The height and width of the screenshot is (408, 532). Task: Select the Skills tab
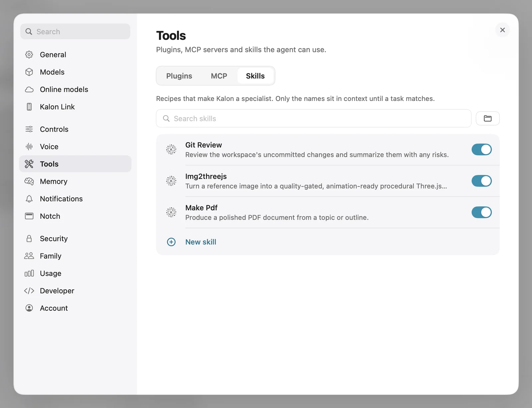tap(255, 76)
